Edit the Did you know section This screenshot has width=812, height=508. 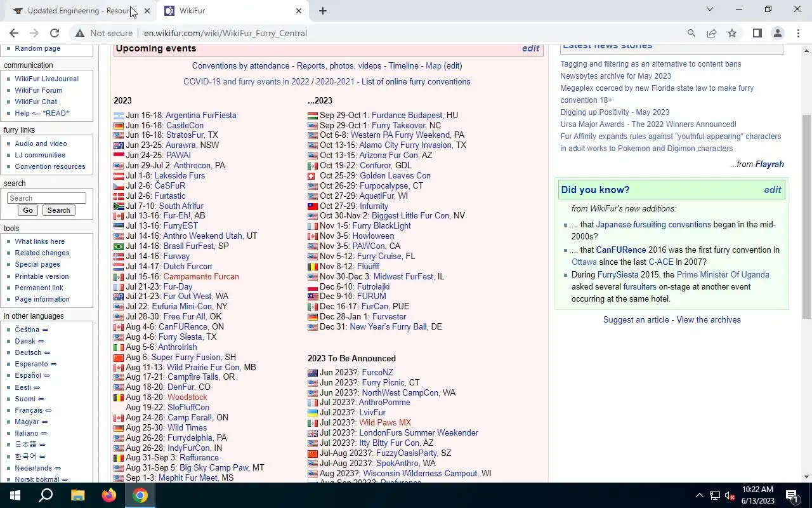pyautogui.click(x=772, y=190)
